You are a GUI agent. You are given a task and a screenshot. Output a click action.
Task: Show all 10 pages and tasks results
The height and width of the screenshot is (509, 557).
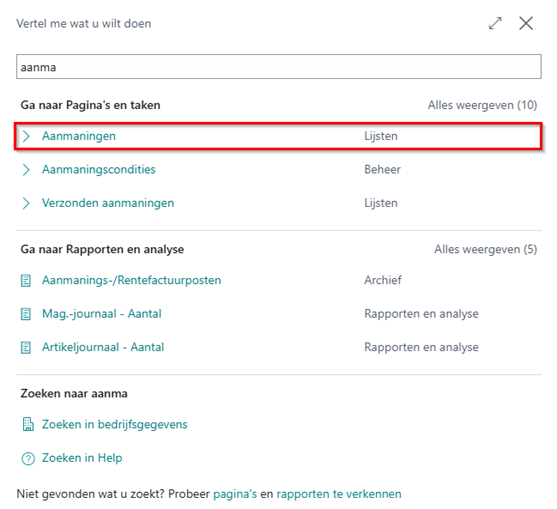(x=482, y=105)
